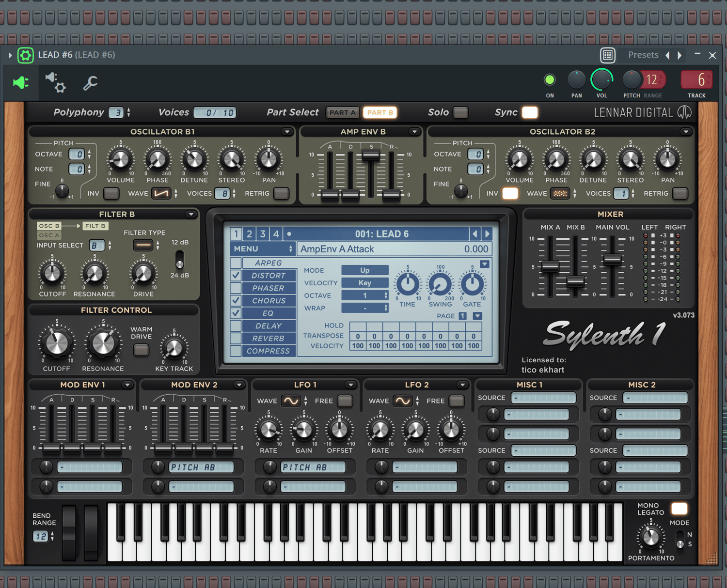
Task: Open AMP ENV B section dropdown
Action: (x=414, y=132)
